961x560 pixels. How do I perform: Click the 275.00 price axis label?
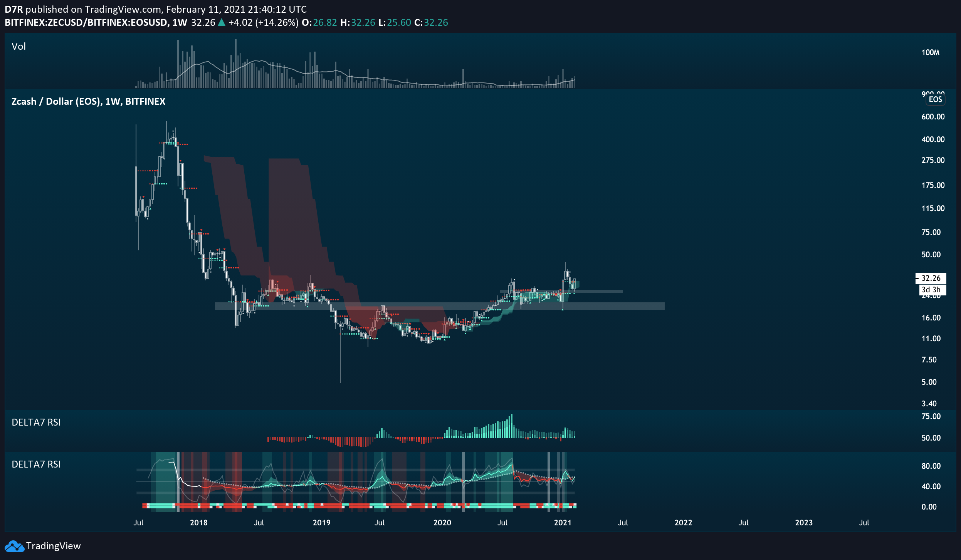[933, 160]
